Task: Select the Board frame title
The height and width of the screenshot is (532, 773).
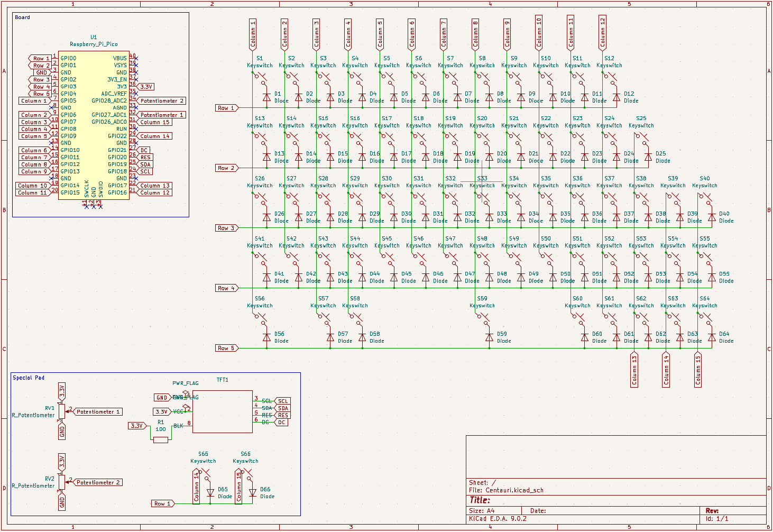Action: pyautogui.click(x=22, y=17)
